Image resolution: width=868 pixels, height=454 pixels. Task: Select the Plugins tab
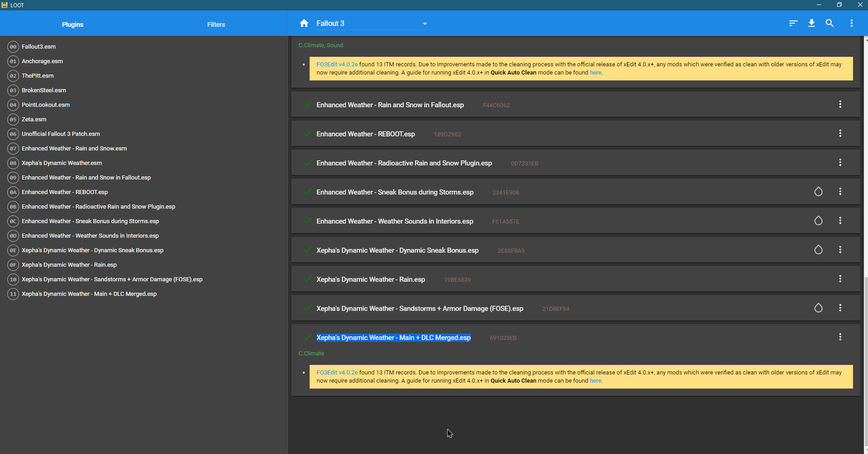point(72,25)
